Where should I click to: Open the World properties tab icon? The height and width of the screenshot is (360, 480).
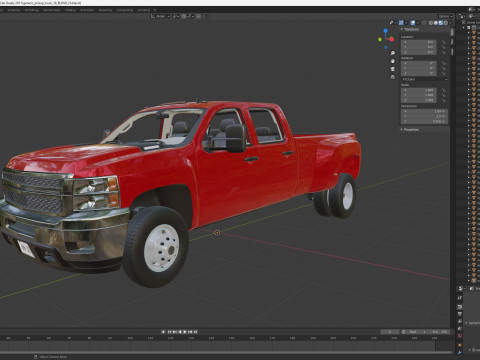pyautogui.click(x=460, y=336)
